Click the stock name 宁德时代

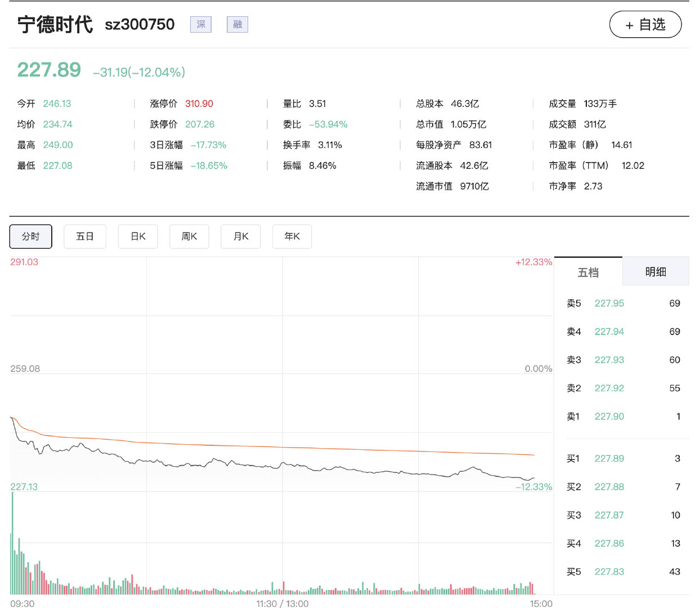click(x=55, y=24)
